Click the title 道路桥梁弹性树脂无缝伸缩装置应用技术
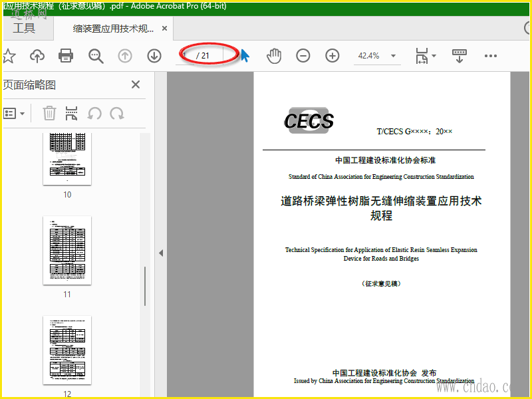Image resolution: width=532 pixels, height=399 pixels. coord(381,201)
